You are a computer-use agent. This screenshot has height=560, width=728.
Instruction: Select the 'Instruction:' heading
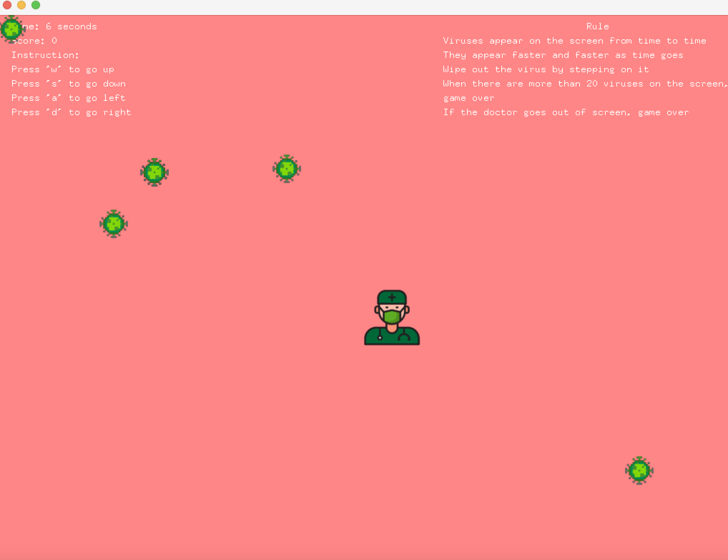tap(45, 54)
